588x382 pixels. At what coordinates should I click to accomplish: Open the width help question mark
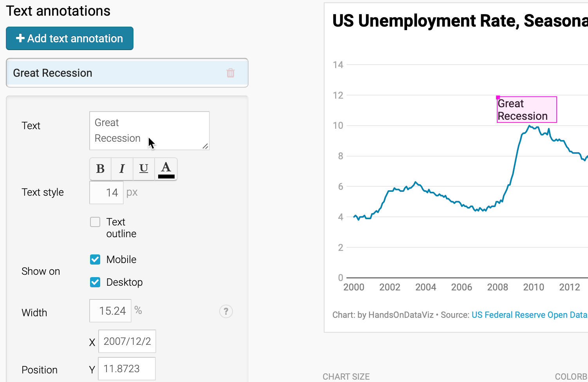(226, 312)
